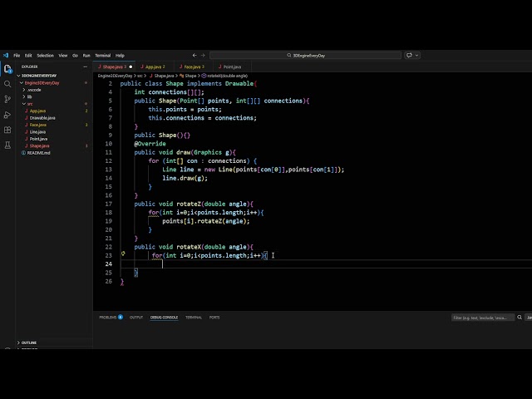Expand the OUTLINE section
Viewport: 532px width, 399px height.
point(29,342)
